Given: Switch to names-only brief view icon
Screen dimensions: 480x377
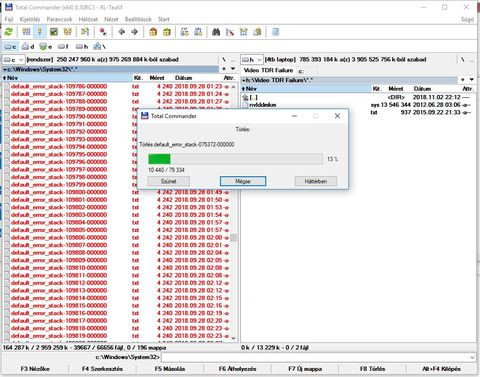Looking at the screenshot, I should [26, 32].
